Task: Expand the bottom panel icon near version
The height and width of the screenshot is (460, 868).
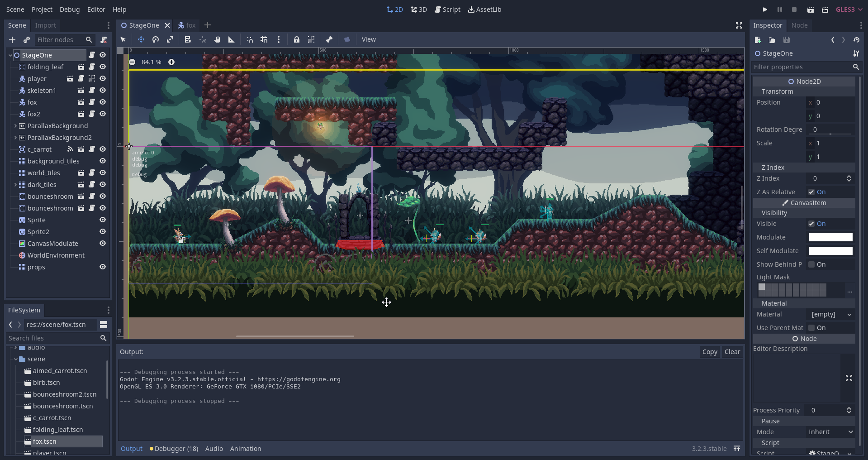Action: tap(737, 449)
